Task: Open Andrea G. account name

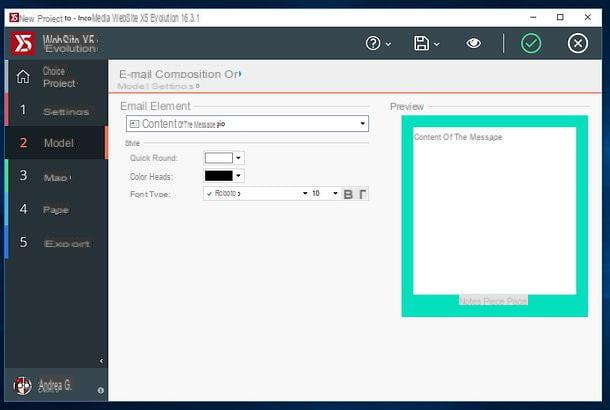Action: 55,385
